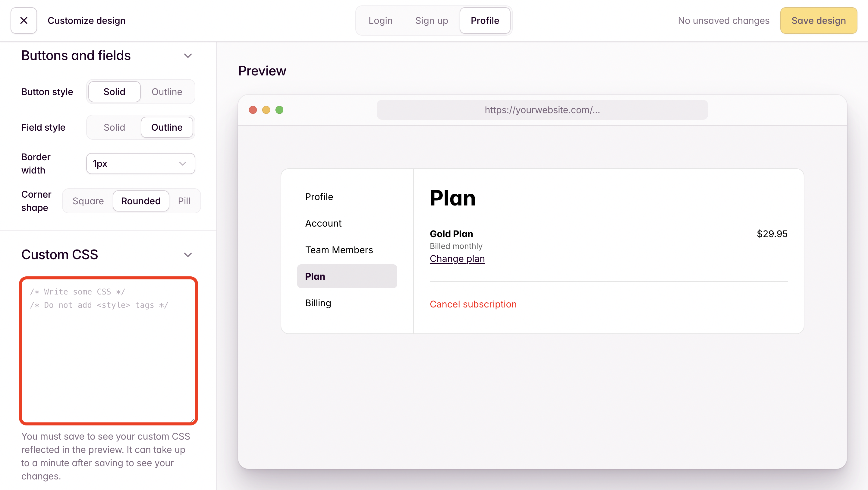
Task: Click the green traffic light dot
Action: tap(279, 110)
